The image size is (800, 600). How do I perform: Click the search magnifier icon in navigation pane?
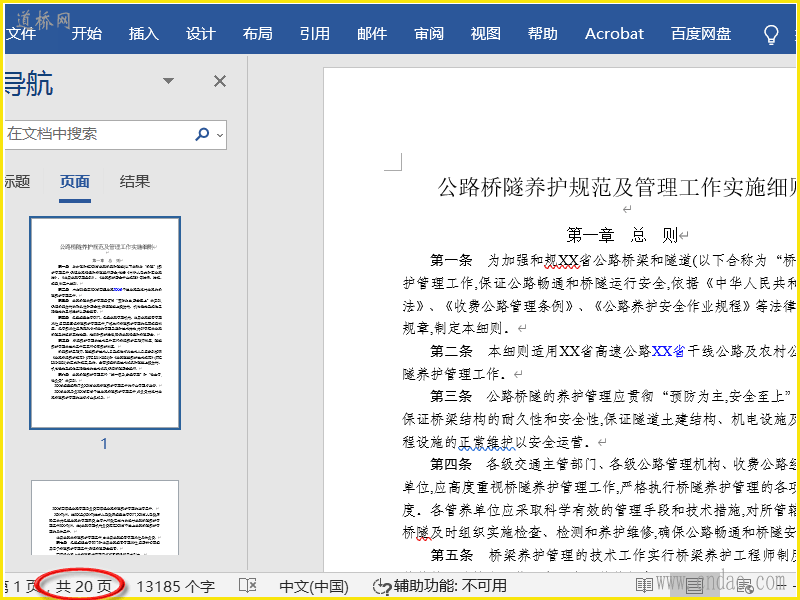coord(203,134)
